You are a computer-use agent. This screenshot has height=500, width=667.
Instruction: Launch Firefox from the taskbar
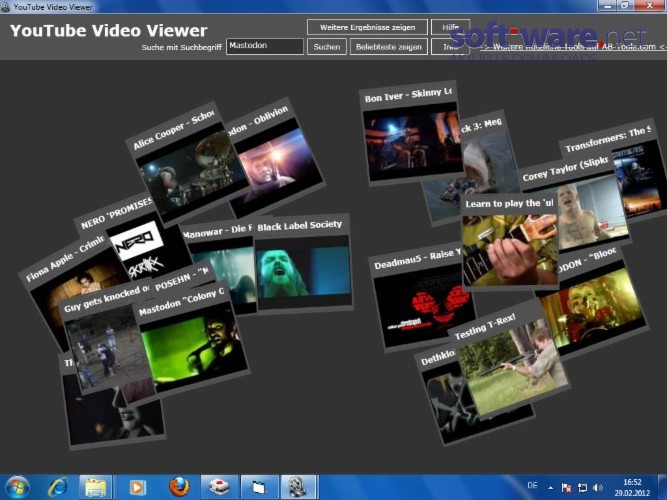pyautogui.click(x=179, y=487)
